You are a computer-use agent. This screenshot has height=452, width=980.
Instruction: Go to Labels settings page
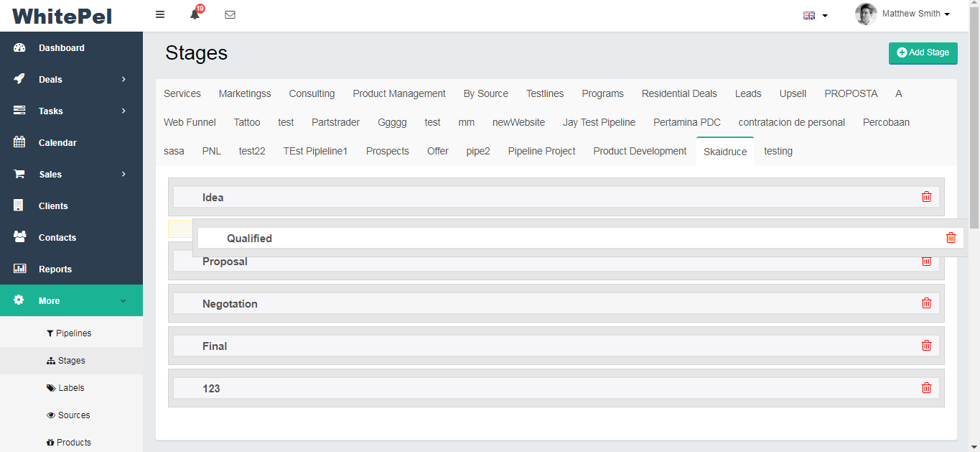pos(71,388)
